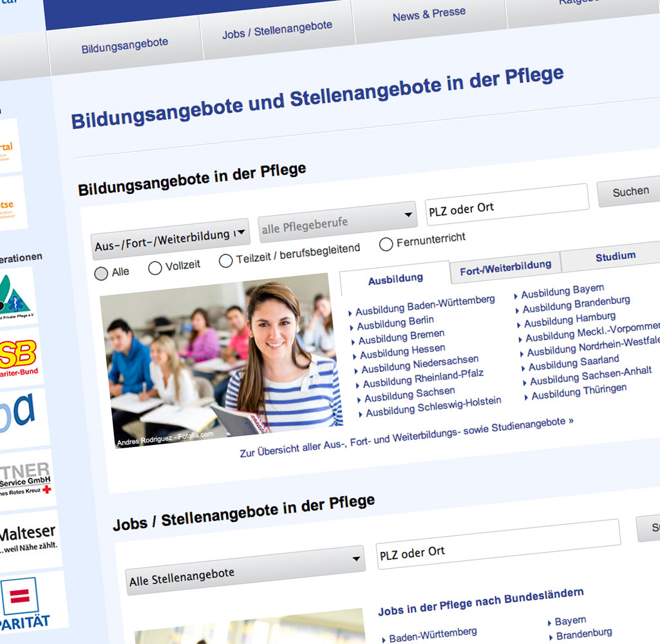Viewport: 660px width, 644px height.
Task: Open the alle Pflegeberufe dropdown
Action: tap(337, 222)
